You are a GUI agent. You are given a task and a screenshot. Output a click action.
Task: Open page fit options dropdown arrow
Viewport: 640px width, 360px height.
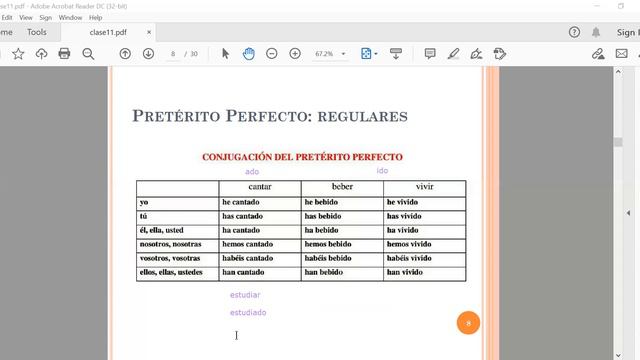point(376,54)
